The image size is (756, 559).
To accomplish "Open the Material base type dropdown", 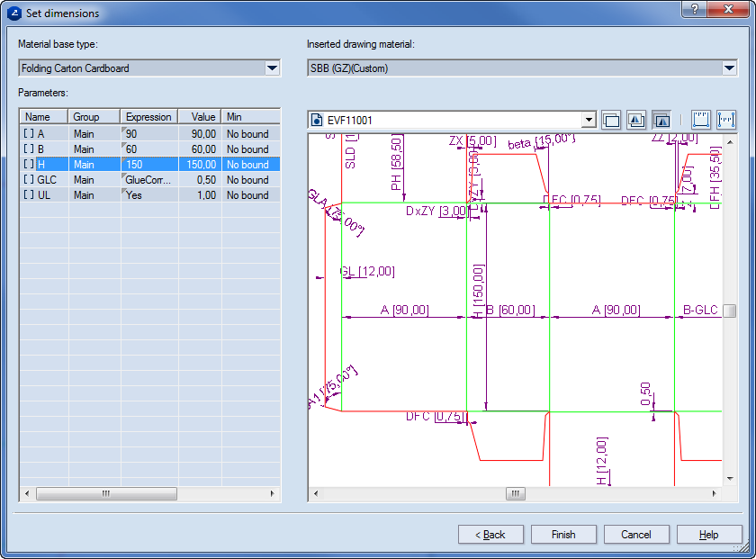I will pos(272,68).
